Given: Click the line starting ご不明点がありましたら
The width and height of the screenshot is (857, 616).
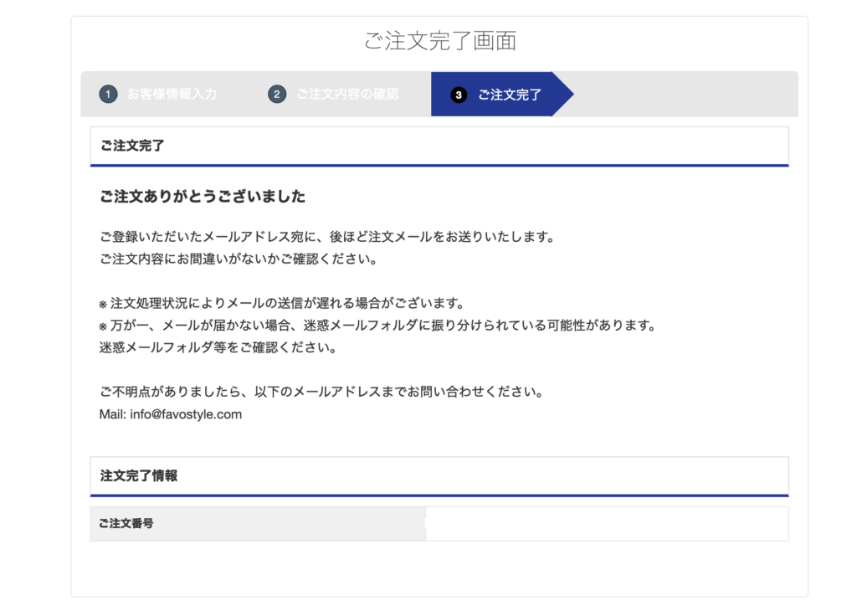Looking at the screenshot, I should coord(322,392).
